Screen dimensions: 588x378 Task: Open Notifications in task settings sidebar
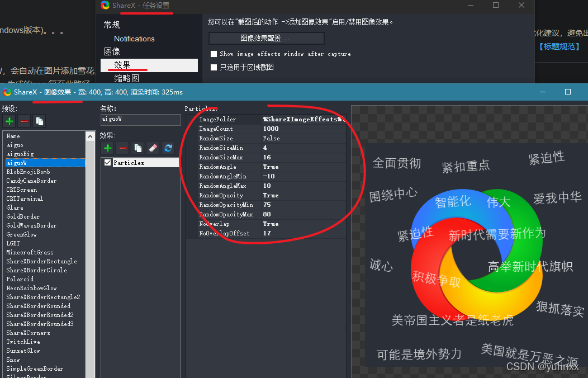click(x=134, y=39)
